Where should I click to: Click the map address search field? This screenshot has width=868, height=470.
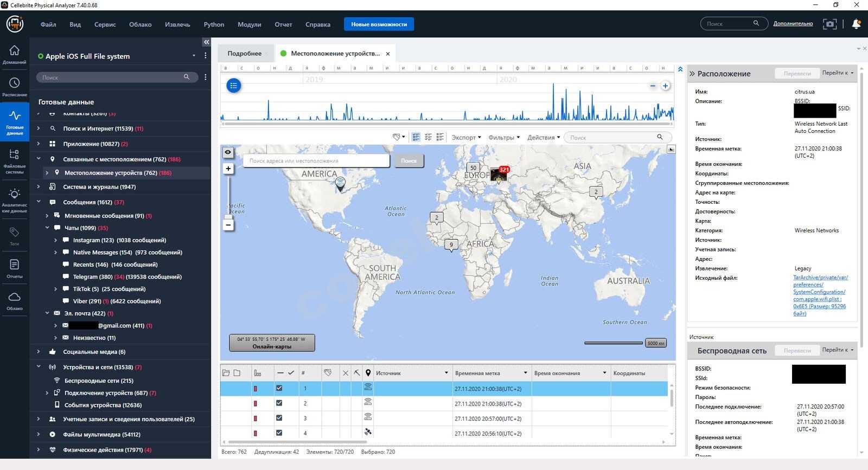coord(316,161)
